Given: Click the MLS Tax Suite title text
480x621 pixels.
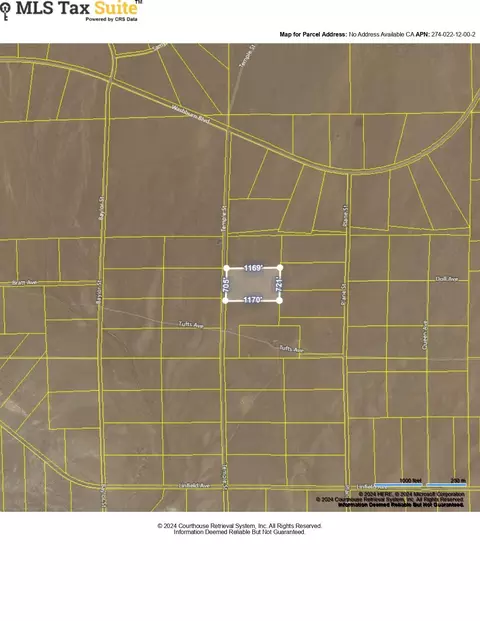Looking at the screenshot, I should [x=78, y=8].
